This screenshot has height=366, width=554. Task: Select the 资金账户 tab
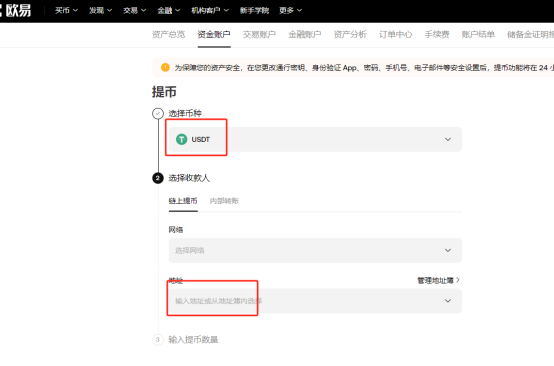(x=214, y=34)
